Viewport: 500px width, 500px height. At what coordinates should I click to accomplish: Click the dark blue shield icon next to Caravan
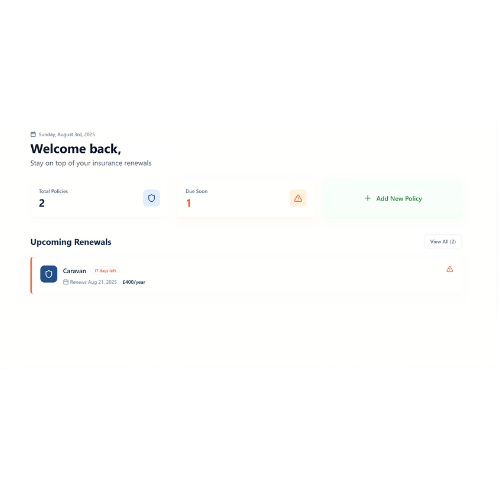click(49, 274)
